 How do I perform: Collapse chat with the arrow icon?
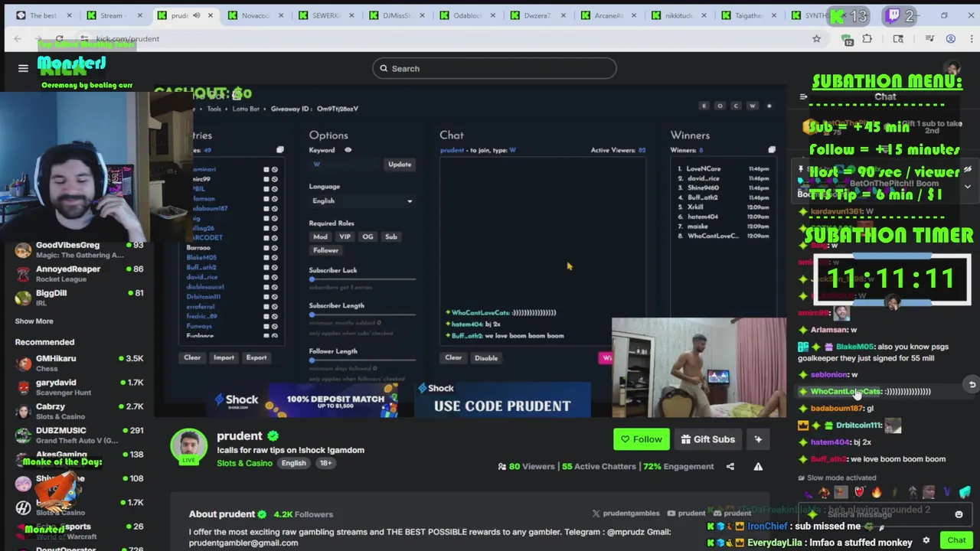point(803,96)
